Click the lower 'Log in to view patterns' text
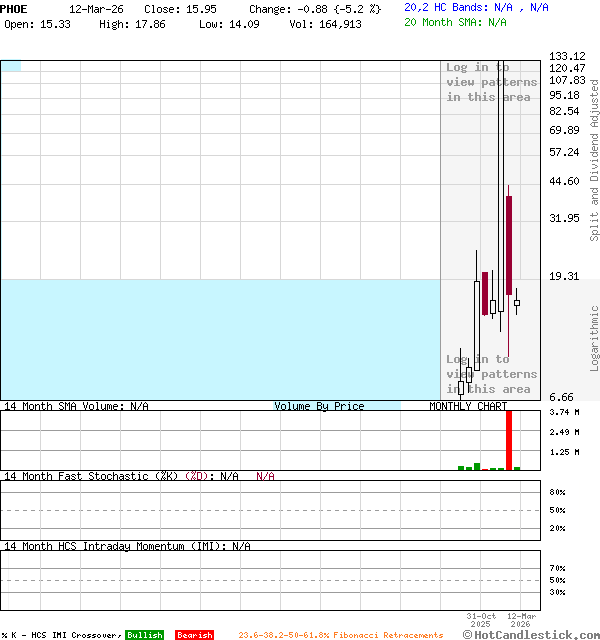Screen dimensions: 600x640 click(x=491, y=374)
